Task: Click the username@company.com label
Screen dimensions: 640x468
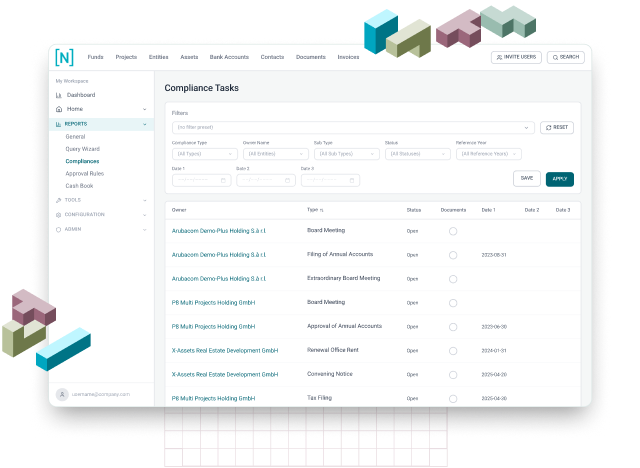Action: tap(101, 395)
